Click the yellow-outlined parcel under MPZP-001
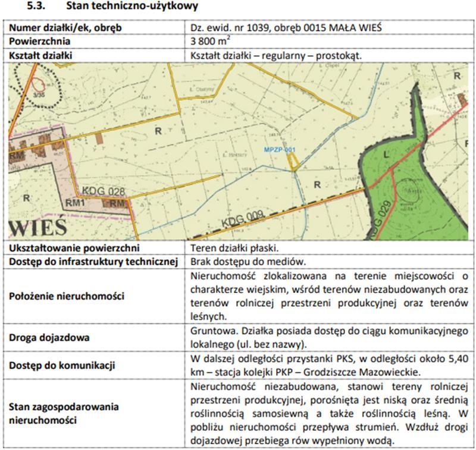Viewport: 476px width, 450px height. tap(293, 161)
